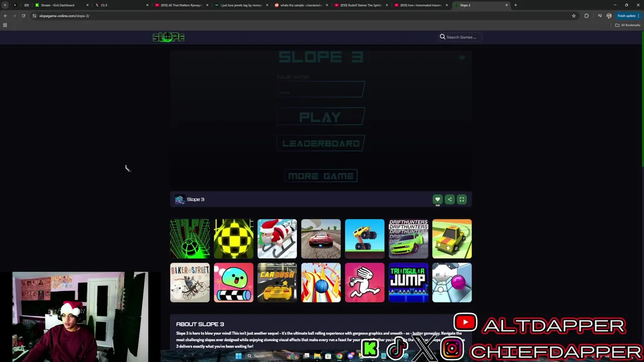Open the green blob racing game thumbnail
The image size is (644, 362).
point(233,283)
